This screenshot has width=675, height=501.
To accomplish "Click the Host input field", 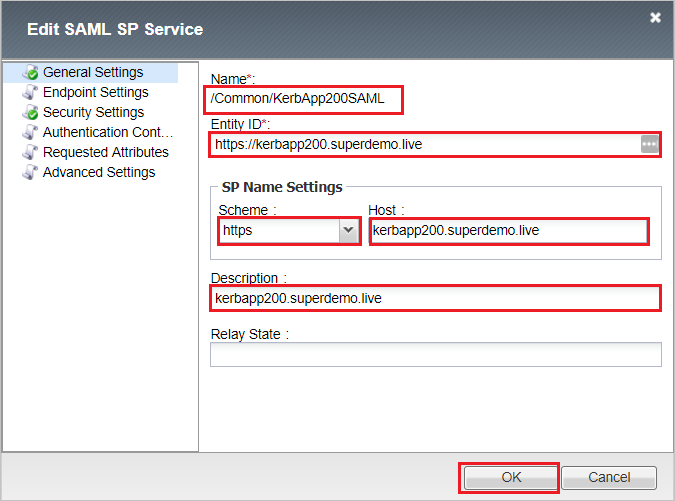I will [509, 231].
